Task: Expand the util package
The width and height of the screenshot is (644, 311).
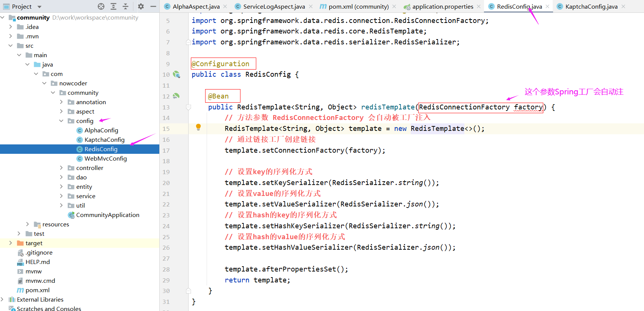Action: click(x=61, y=205)
